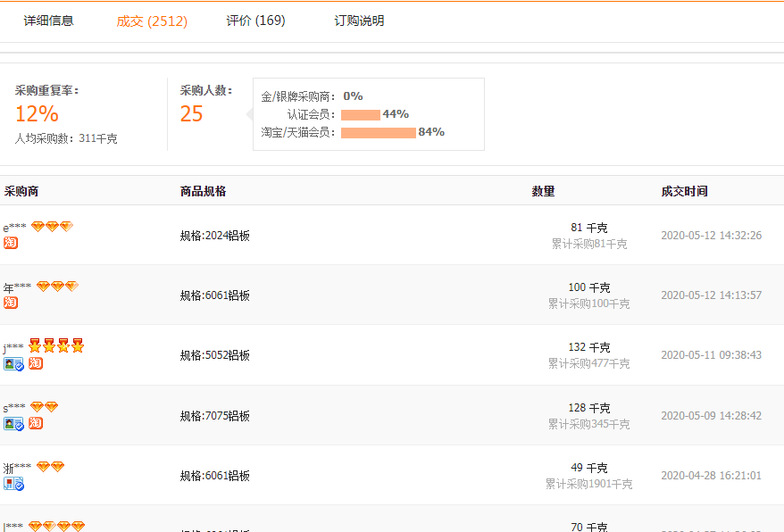Screen dimensions: 784x532
Task: Click the diamond rating icons next to e***
Action: 52,227
